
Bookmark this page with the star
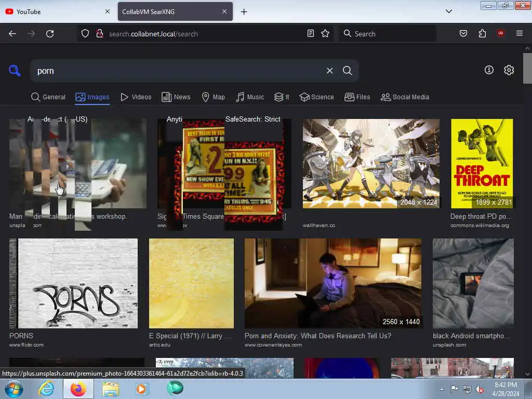coord(325,33)
